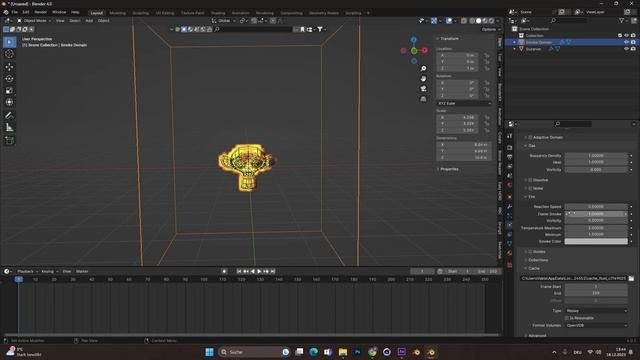The width and height of the screenshot is (640, 360).
Task: Click the Windows Start button
Action: coord(209,352)
